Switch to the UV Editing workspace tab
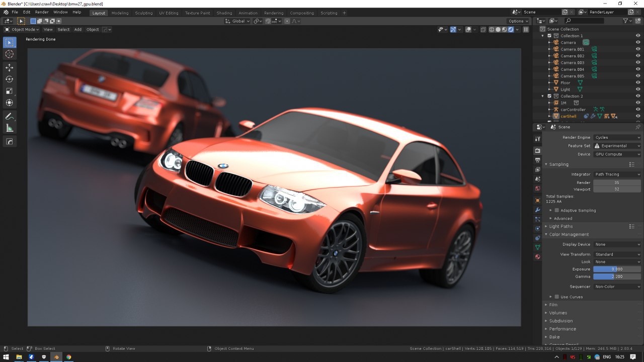The image size is (644, 362). click(x=169, y=13)
